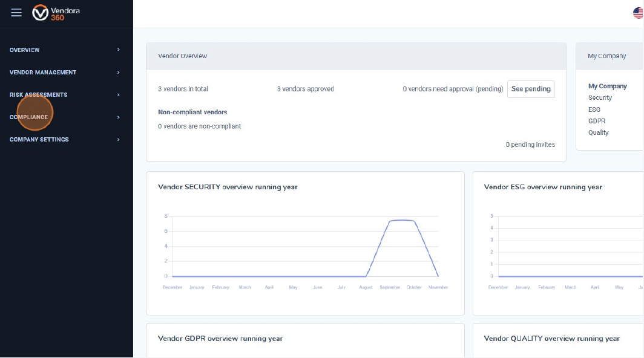The image size is (644, 358).
Task: Click the Vendor Overview card header
Action: click(356, 56)
